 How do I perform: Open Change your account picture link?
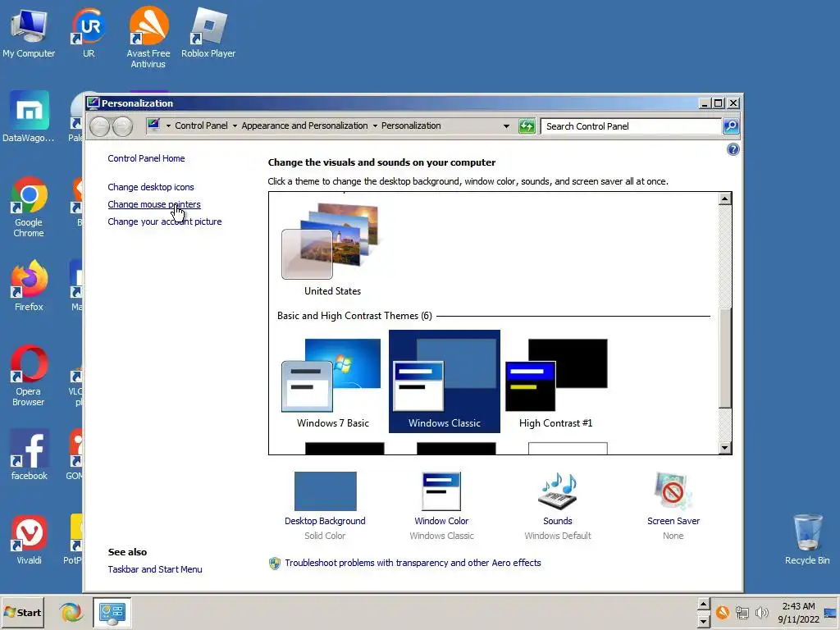(x=164, y=221)
